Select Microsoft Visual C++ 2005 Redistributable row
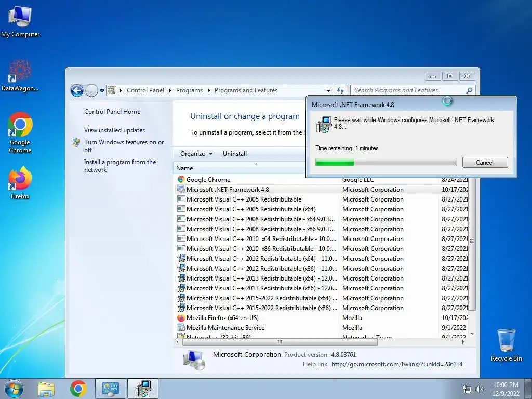Screen dimensions: 532x399 322,199
